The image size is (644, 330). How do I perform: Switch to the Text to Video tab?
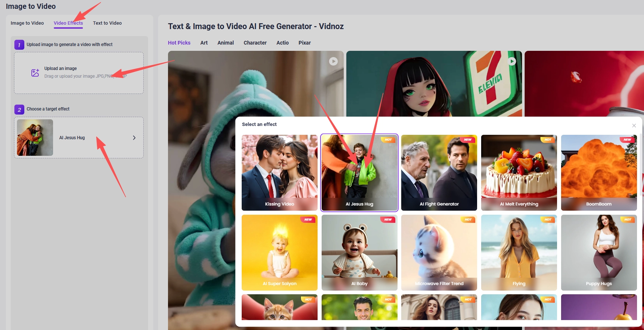107,23
